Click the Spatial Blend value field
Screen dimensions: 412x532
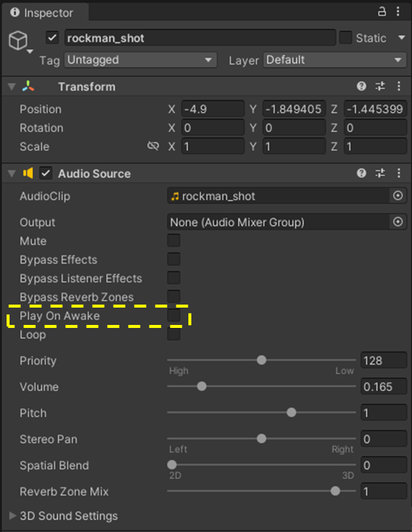[384, 465]
